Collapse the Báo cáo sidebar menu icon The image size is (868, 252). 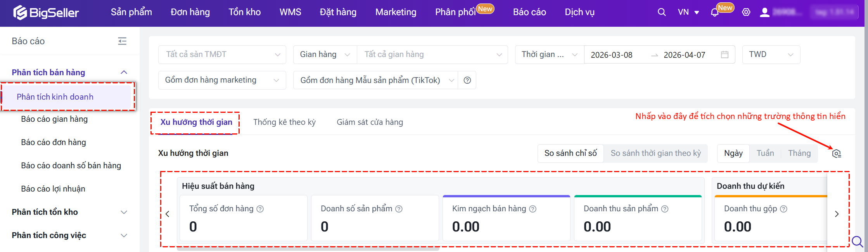tap(122, 41)
